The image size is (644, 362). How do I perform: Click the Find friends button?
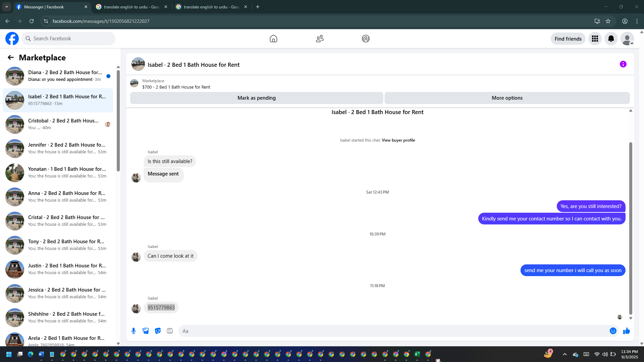568,39
